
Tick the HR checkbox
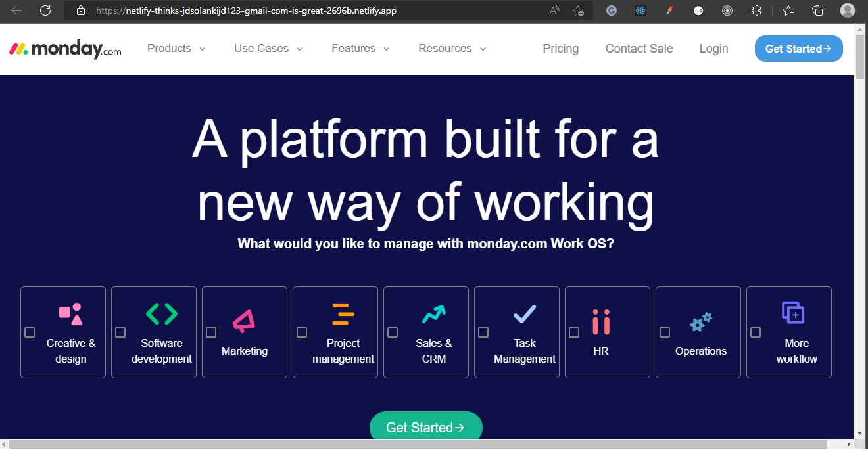click(x=574, y=332)
